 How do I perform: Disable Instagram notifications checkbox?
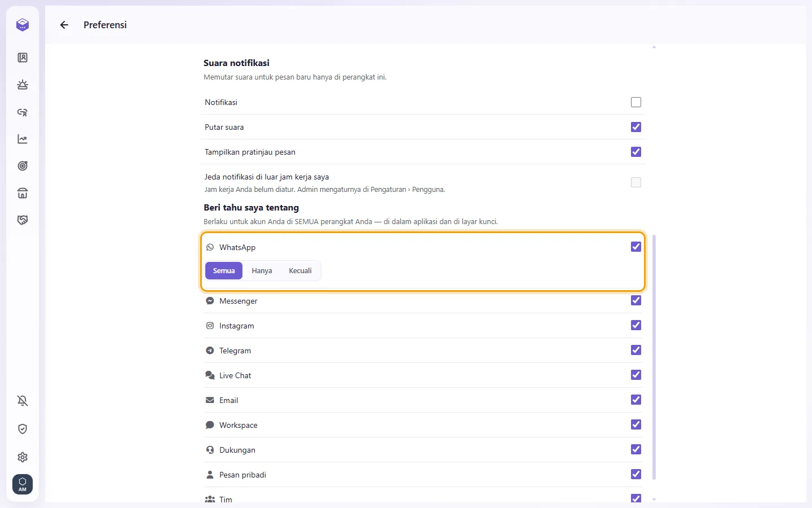coord(636,325)
